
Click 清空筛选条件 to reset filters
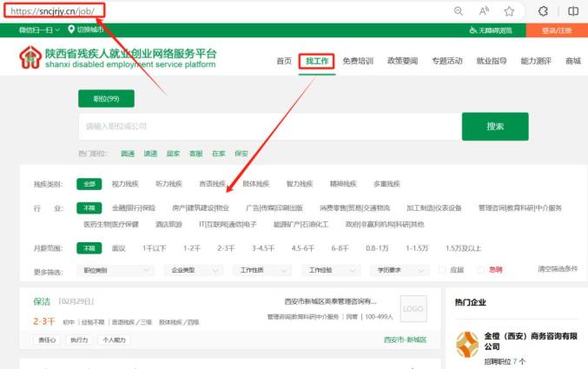[558, 269]
